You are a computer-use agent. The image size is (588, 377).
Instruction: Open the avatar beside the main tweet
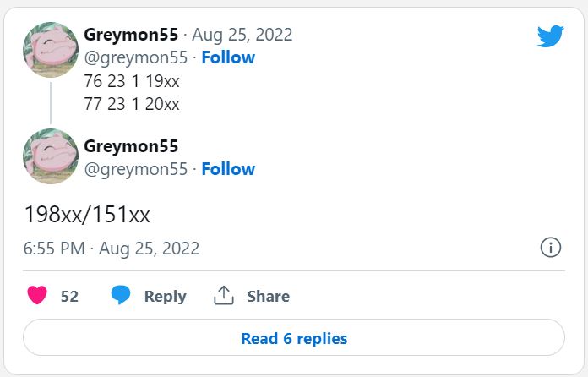51,156
